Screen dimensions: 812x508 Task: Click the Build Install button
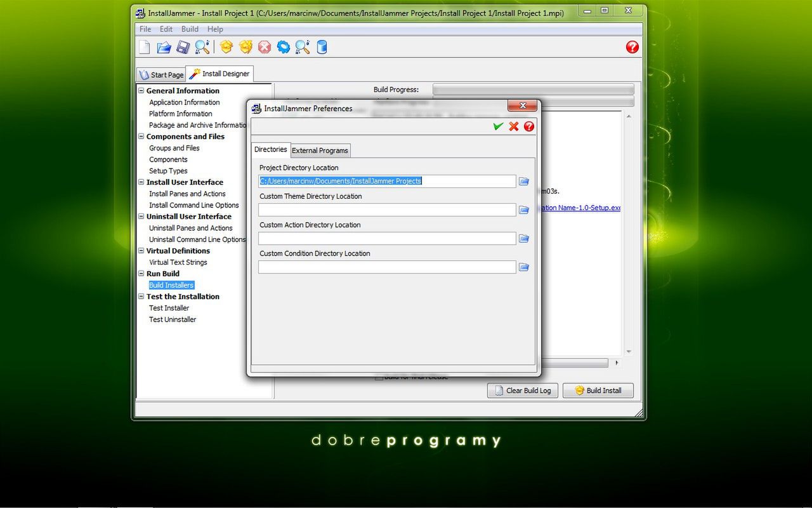pyautogui.click(x=598, y=391)
